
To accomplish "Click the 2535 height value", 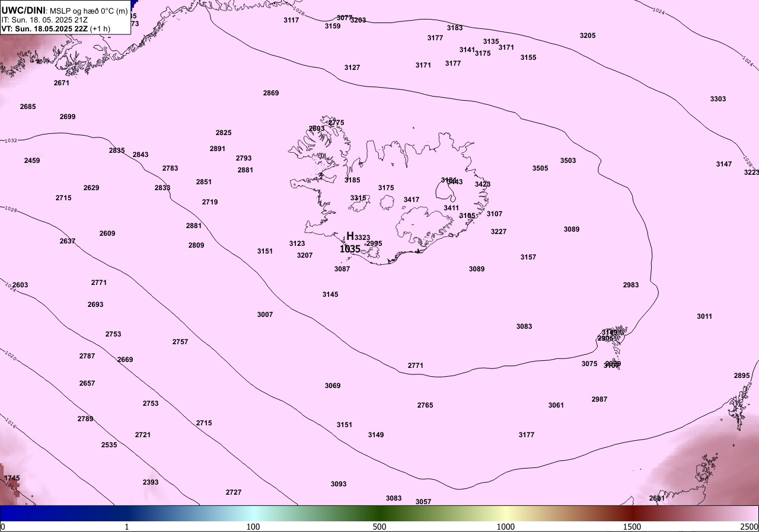I will click(x=109, y=445).
